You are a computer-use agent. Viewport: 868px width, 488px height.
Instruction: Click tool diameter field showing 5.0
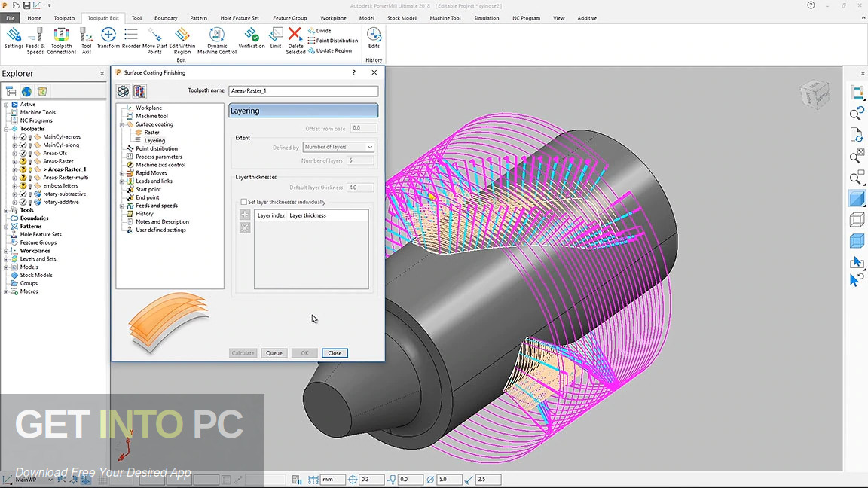450,480
